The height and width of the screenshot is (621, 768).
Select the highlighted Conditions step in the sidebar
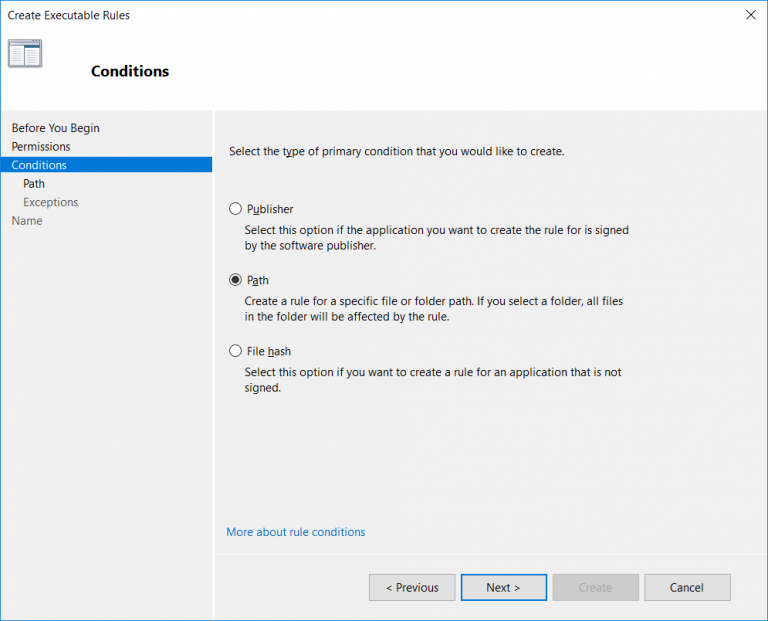[39, 165]
